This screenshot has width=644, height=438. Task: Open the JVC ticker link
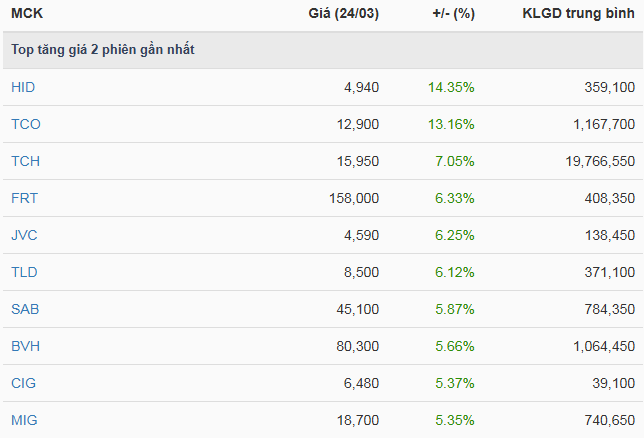[x=24, y=235]
